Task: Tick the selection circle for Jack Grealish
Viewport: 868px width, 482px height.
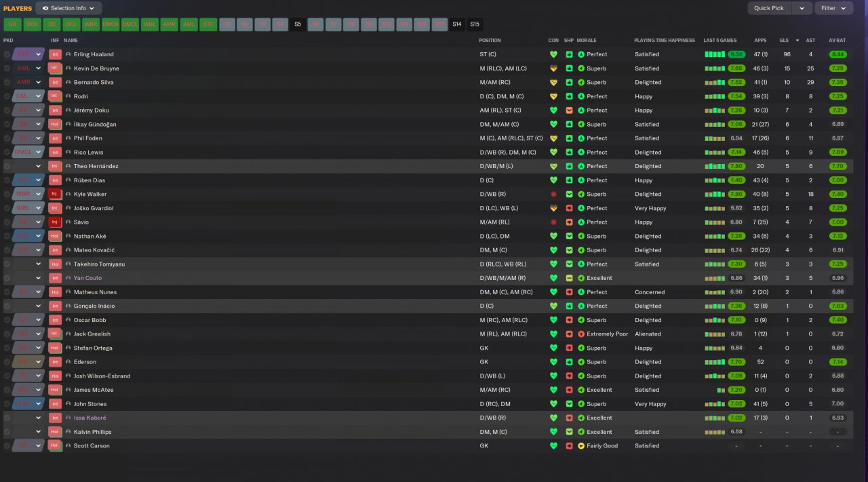Action: tap(7, 334)
